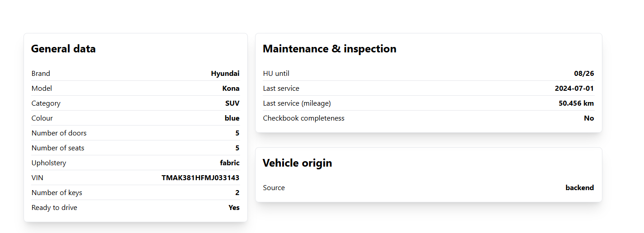Click the Maintenance & inspection heading
Image resolution: width=644 pixels, height=233 pixels.
329,49
